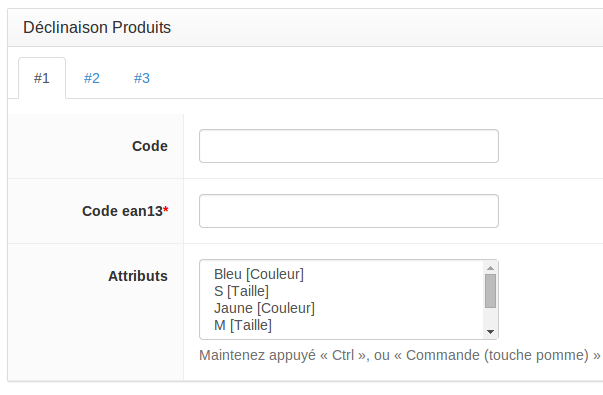Click the Attributs list scrollbar thumb
The height and width of the screenshot is (395, 603).
490,291
